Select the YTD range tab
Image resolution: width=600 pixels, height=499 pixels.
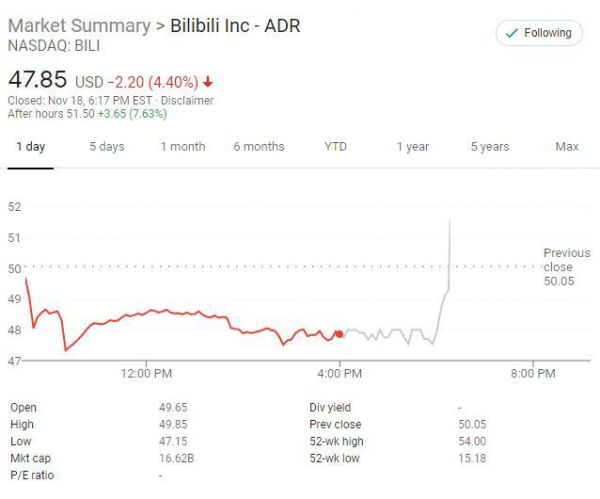pyautogui.click(x=335, y=147)
